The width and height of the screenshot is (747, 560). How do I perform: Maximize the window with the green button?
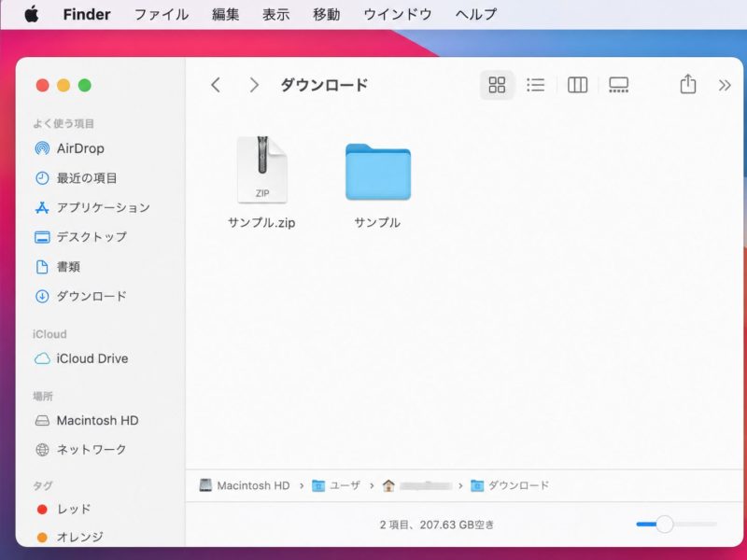(85, 85)
